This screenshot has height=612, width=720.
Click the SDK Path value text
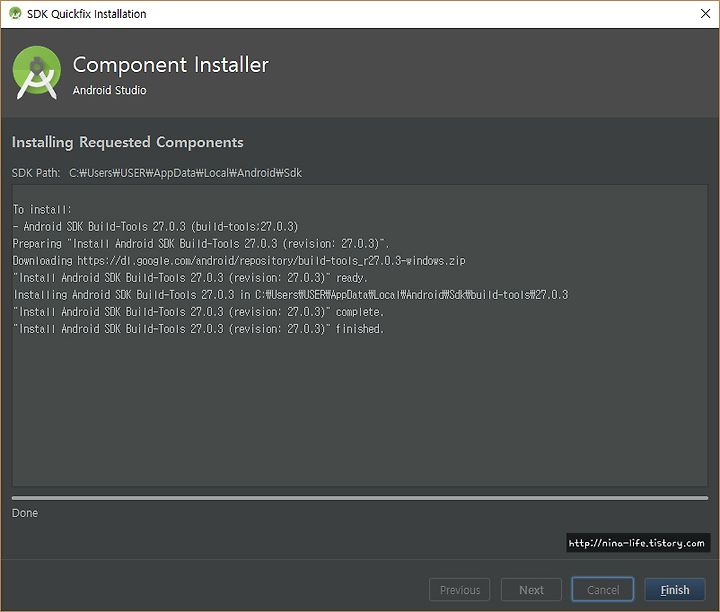coord(185,173)
